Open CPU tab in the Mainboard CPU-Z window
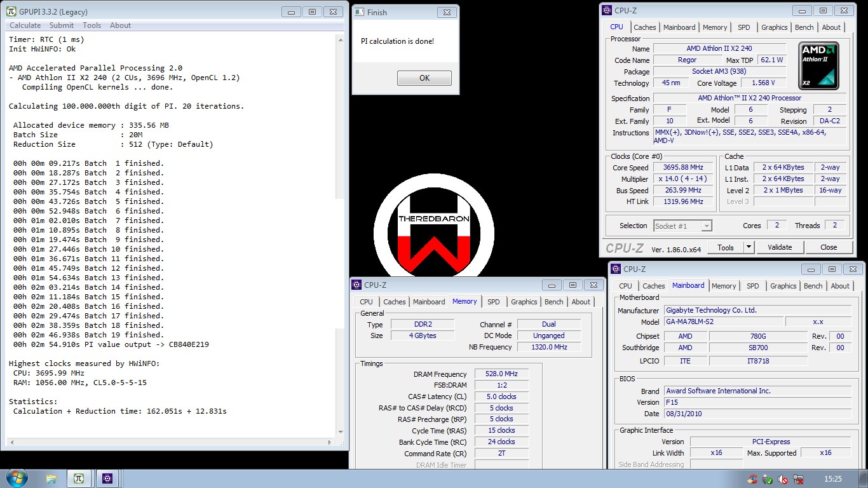868x488 pixels. (626, 286)
